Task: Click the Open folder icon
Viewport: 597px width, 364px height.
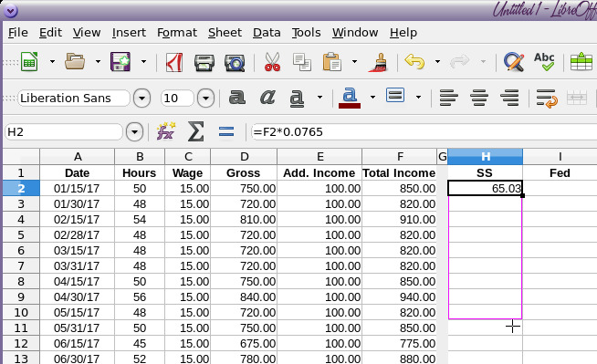Action: 75,62
